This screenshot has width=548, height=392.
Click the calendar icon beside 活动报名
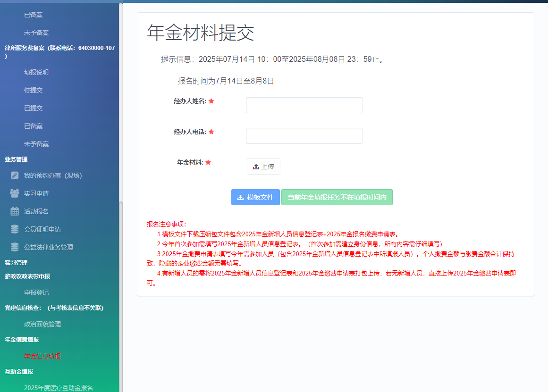coord(15,211)
